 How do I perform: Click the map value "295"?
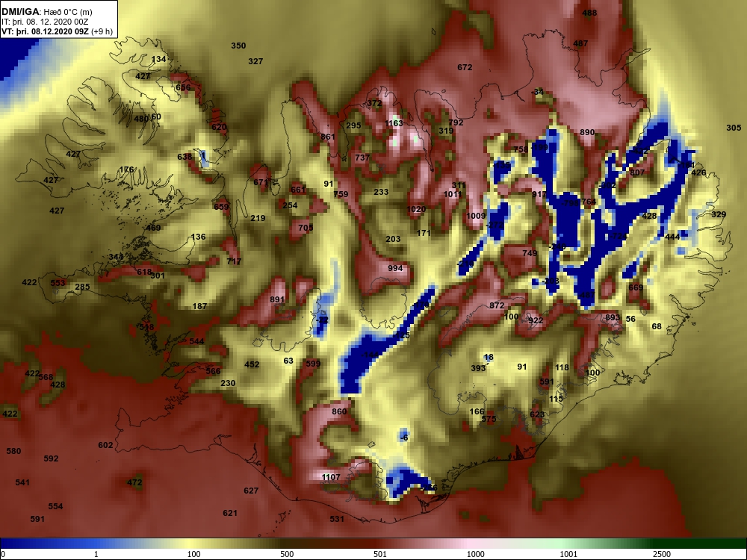(353, 125)
